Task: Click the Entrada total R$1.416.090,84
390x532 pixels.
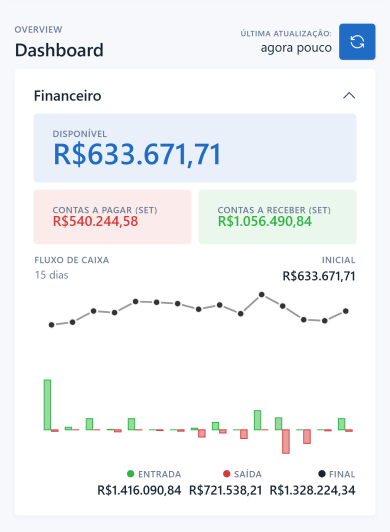Action: 139,490
